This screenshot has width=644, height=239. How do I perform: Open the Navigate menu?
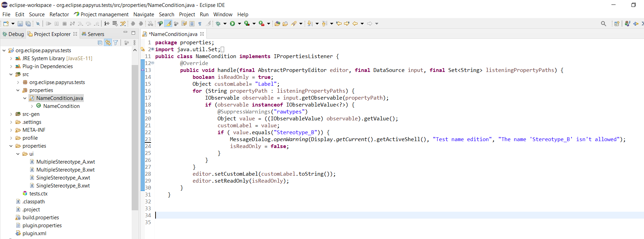click(x=144, y=14)
